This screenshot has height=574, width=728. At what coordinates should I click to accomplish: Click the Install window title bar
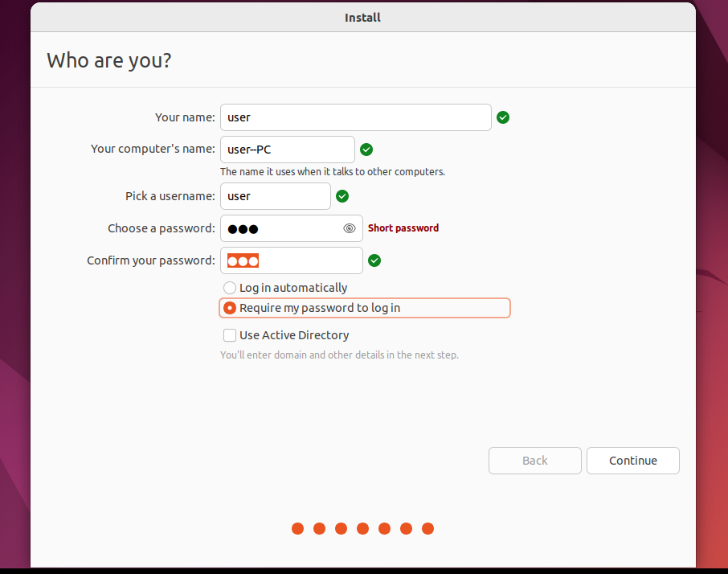click(x=362, y=17)
